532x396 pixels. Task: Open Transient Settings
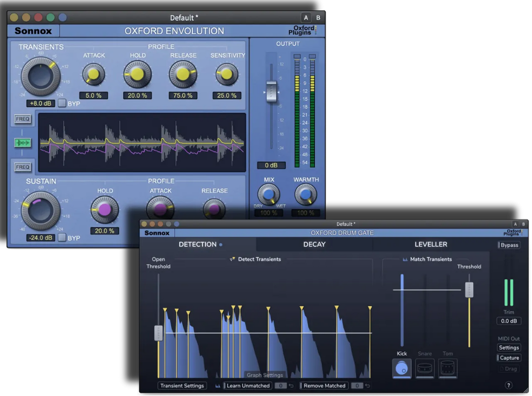(182, 386)
